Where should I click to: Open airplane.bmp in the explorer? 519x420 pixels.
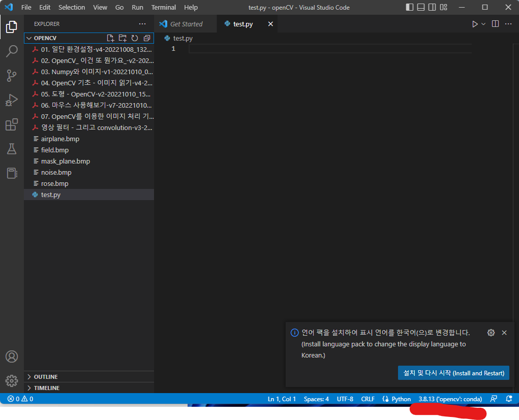click(x=89, y=139)
